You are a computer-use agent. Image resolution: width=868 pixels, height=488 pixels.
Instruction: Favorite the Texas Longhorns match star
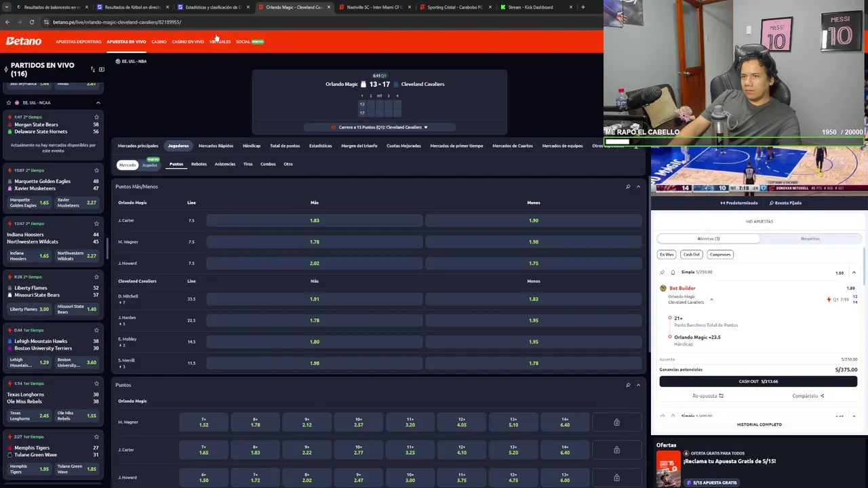[x=96, y=384]
